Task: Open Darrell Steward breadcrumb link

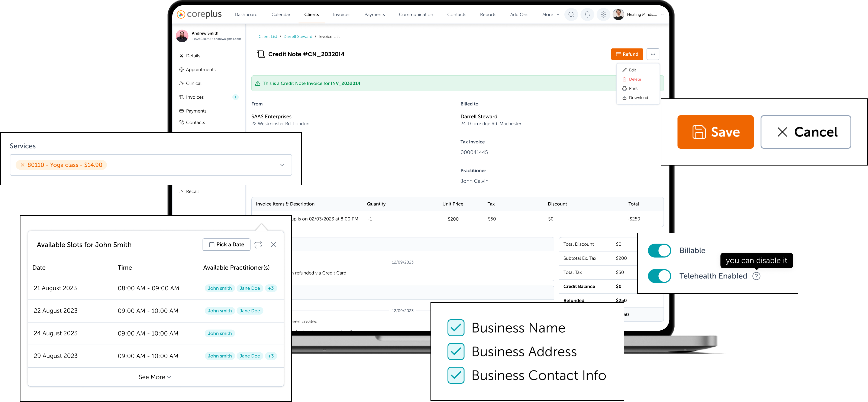Action: coord(298,37)
